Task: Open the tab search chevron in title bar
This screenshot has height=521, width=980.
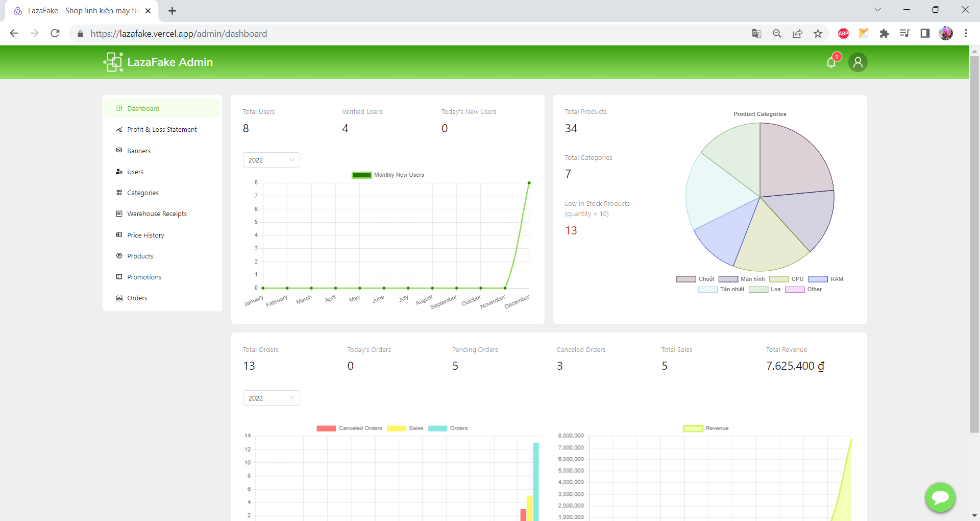Action: (x=877, y=10)
